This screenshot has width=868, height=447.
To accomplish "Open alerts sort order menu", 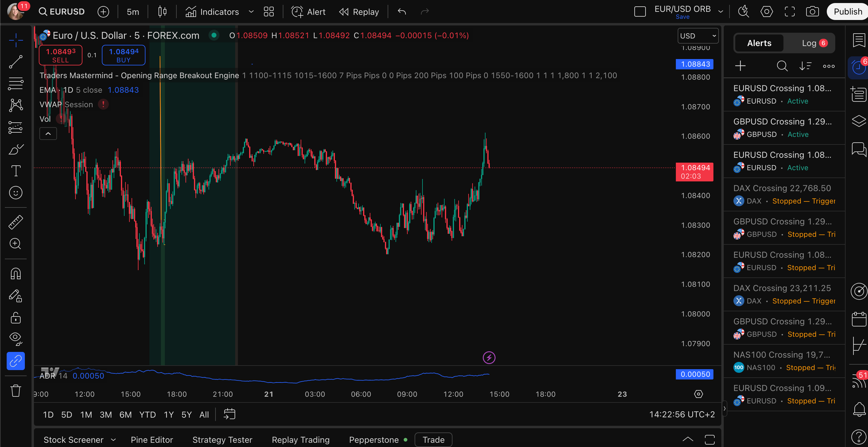I will pos(805,66).
